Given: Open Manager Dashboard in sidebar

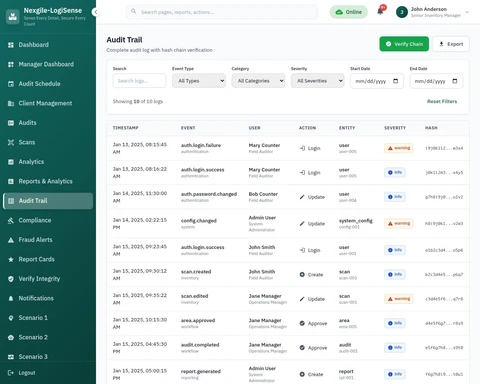Looking at the screenshot, I should pyautogui.click(x=48, y=64).
